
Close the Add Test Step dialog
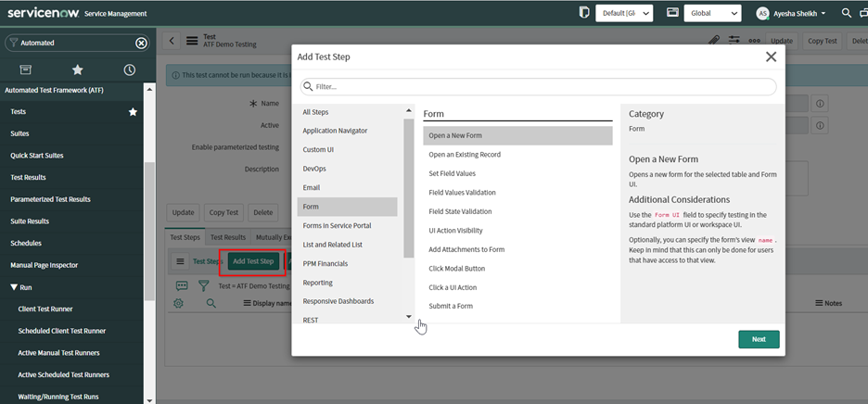[x=771, y=57]
